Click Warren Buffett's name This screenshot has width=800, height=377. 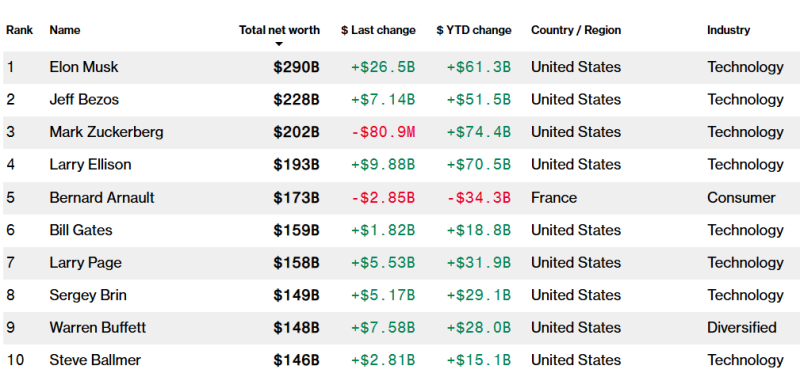click(97, 328)
